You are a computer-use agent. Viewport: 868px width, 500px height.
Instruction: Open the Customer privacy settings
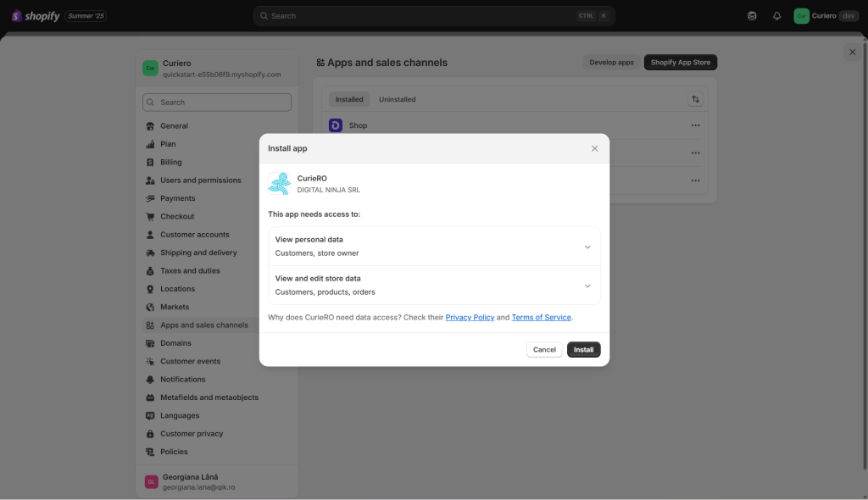(192, 434)
